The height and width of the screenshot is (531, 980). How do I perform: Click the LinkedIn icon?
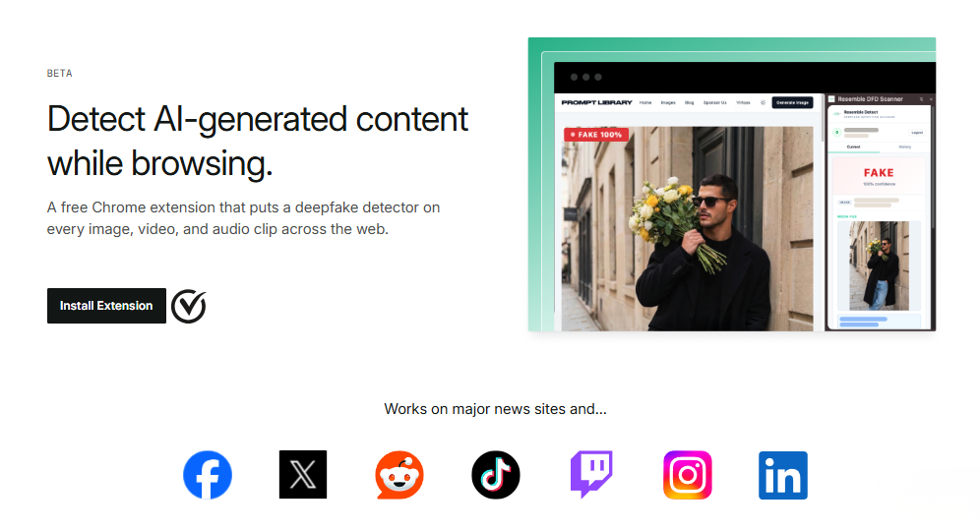783,475
